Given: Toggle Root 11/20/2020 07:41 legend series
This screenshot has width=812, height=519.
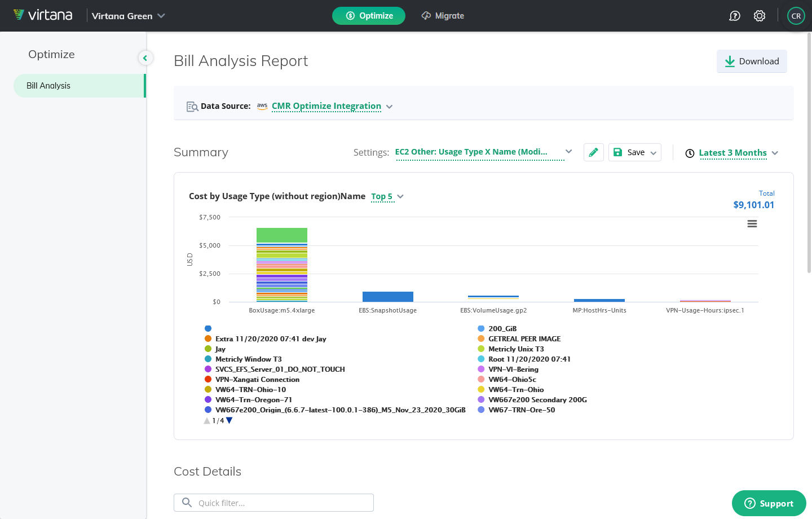Looking at the screenshot, I should point(524,359).
